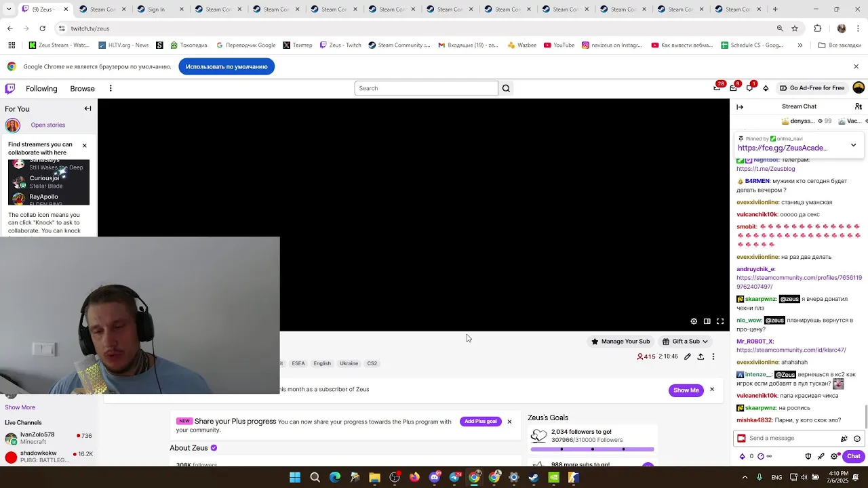Click Manage Your Sub button

pos(620,342)
